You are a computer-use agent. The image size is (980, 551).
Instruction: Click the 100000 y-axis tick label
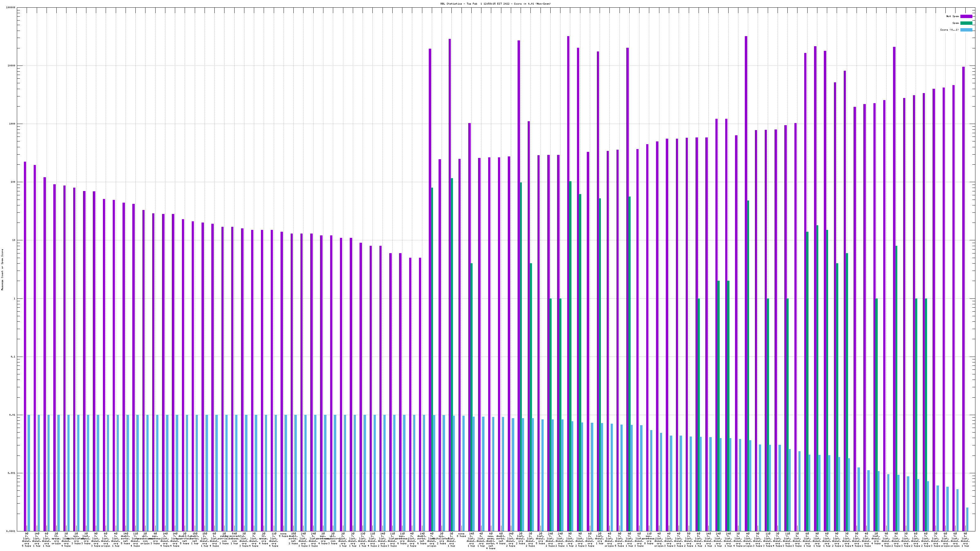(10, 8)
